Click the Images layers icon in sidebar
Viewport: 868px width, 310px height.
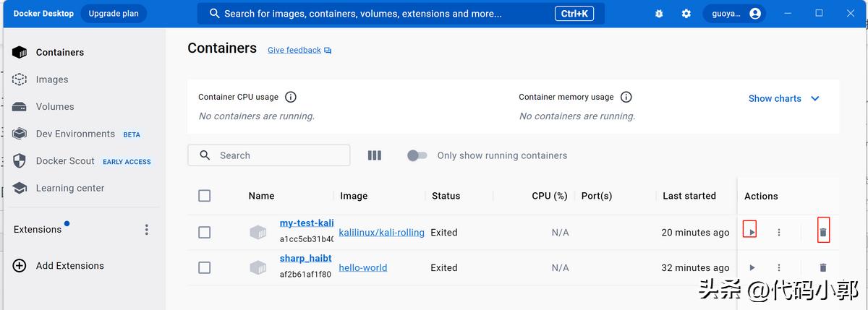[20, 79]
